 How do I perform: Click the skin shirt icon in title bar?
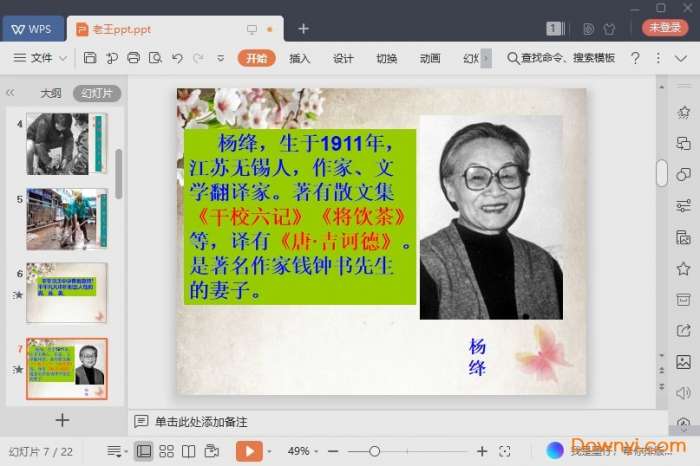click(x=609, y=29)
